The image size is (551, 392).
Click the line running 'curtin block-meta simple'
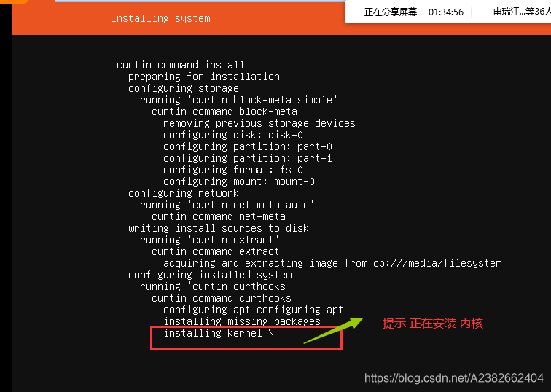click(238, 100)
